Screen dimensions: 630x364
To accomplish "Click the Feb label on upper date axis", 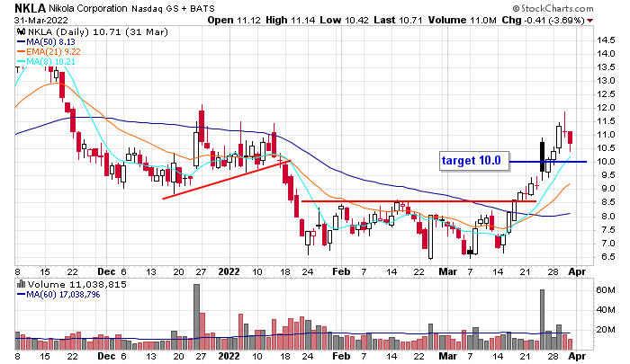I will click(x=341, y=271).
